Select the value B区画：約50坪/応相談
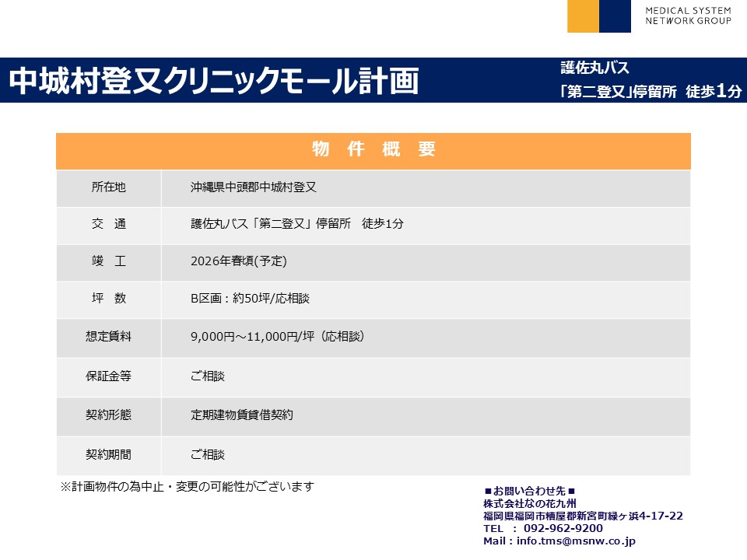The image size is (747, 560). coord(250,298)
